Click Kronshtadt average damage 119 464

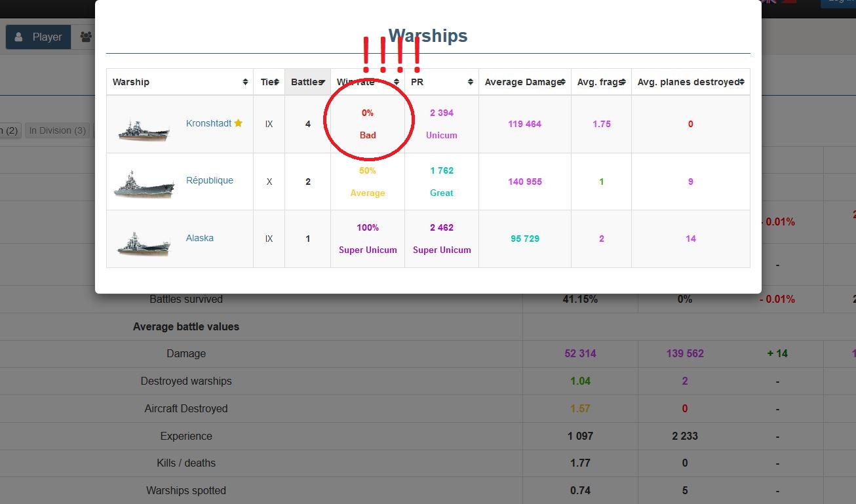click(525, 124)
